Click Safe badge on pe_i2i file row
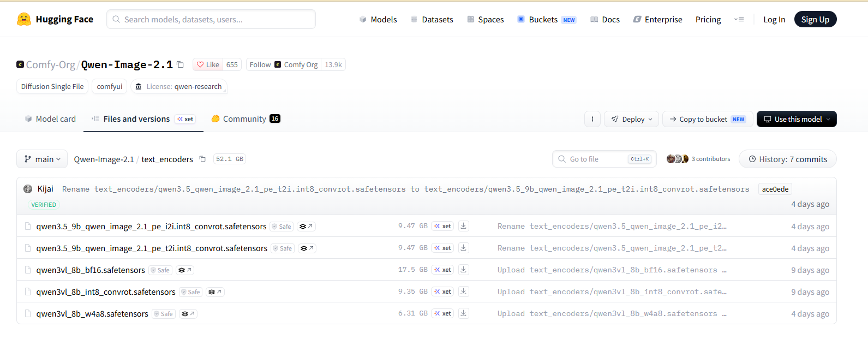 tap(282, 227)
